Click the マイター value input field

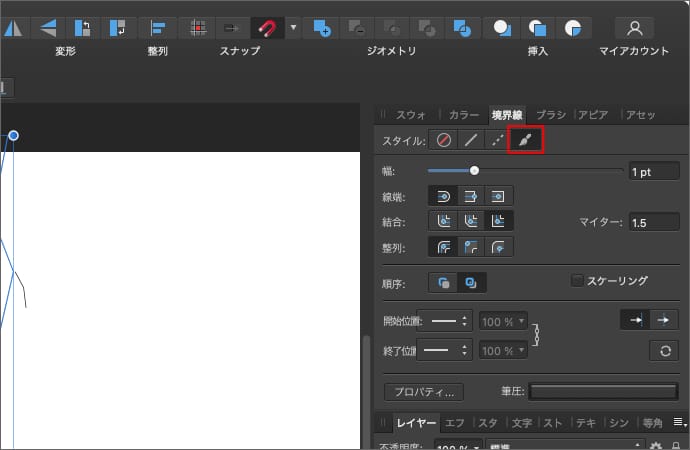point(654,222)
